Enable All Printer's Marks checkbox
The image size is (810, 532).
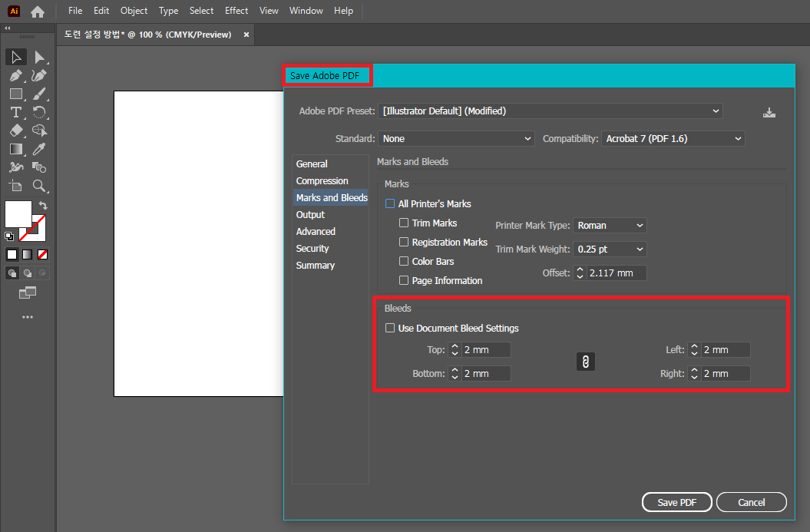point(390,203)
